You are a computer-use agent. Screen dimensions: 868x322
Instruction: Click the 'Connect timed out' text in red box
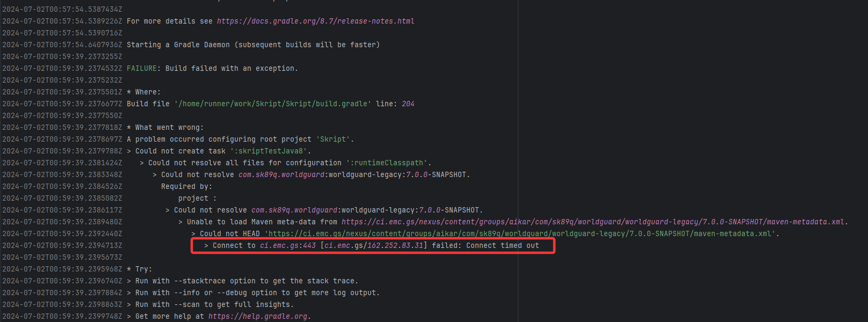[x=502, y=246]
